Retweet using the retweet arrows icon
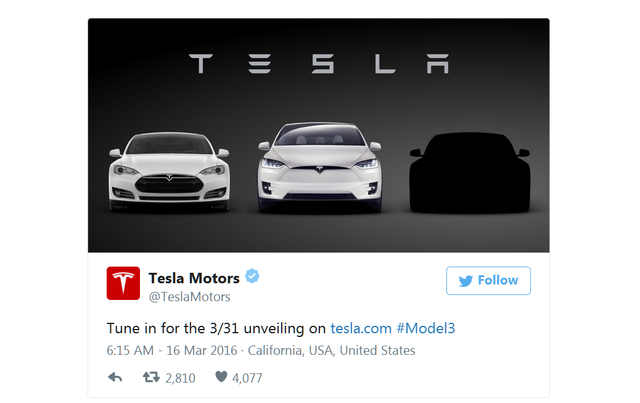Viewport: 640px width, 403px height. 152,377
